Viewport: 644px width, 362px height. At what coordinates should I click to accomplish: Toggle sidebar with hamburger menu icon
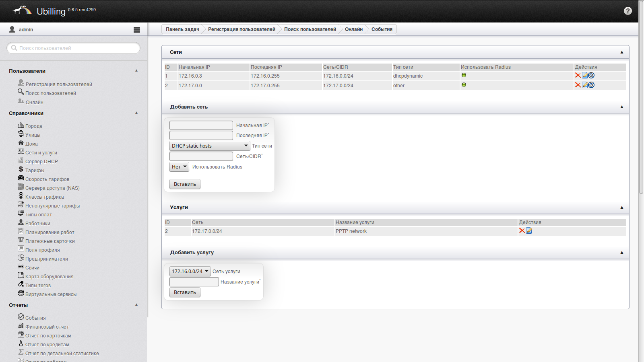[x=137, y=30]
